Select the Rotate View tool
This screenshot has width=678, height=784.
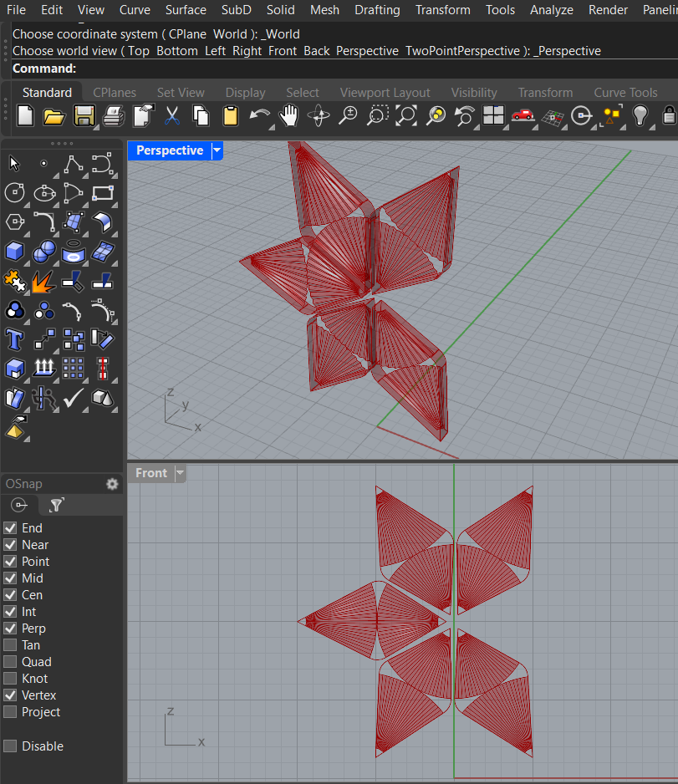(x=319, y=116)
